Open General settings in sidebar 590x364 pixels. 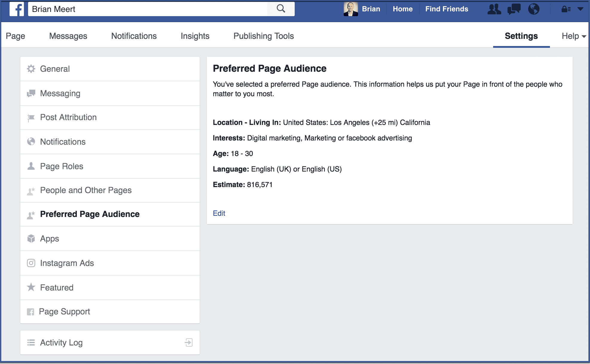110,69
